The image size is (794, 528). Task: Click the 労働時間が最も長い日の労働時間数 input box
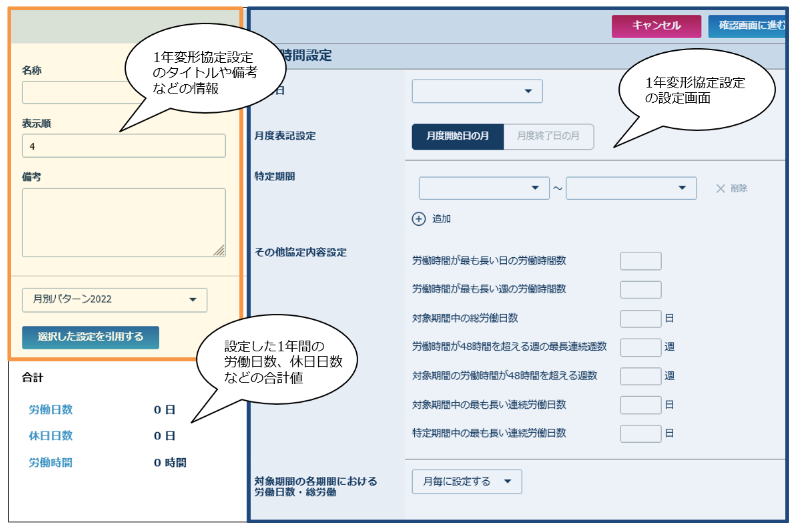click(640, 261)
